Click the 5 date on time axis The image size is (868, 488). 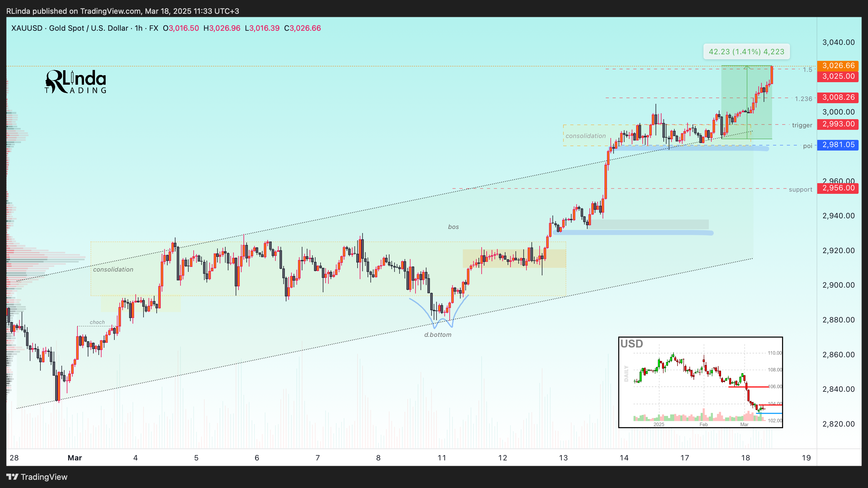coord(196,458)
